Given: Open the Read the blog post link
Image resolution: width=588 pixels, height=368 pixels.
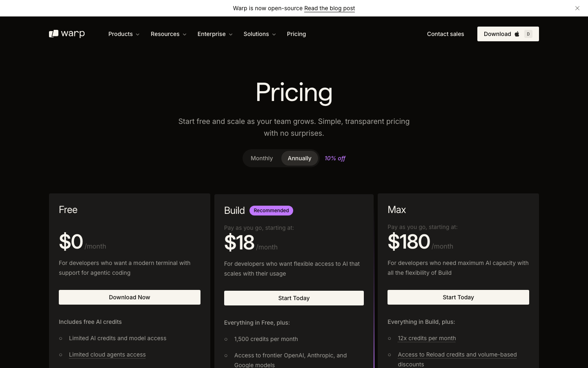Looking at the screenshot, I should click(x=330, y=8).
